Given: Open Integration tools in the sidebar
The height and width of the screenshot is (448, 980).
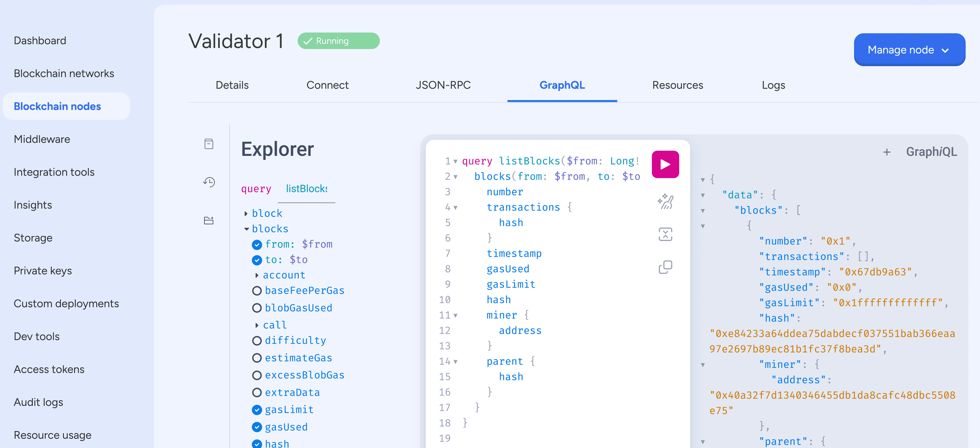Looking at the screenshot, I should (x=54, y=172).
